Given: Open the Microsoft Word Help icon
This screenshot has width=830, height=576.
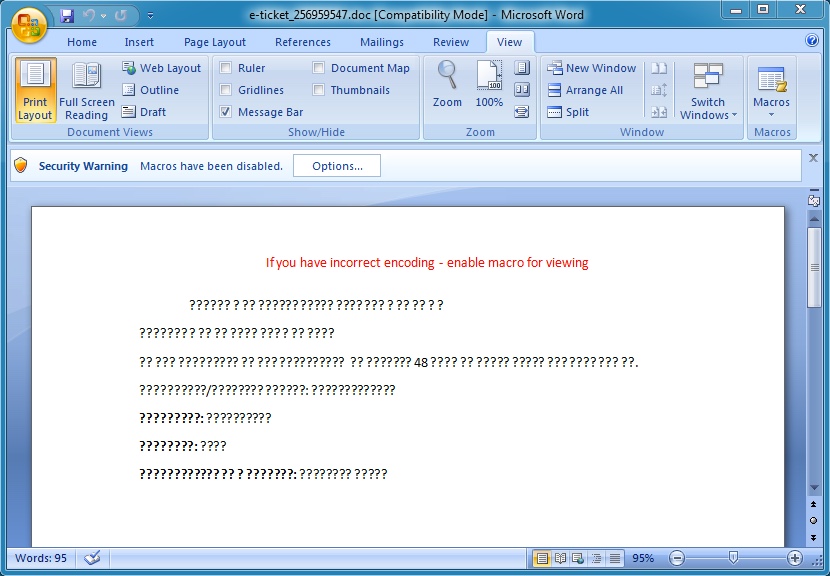Looking at the screenshot, I should [x=812, y=41].
